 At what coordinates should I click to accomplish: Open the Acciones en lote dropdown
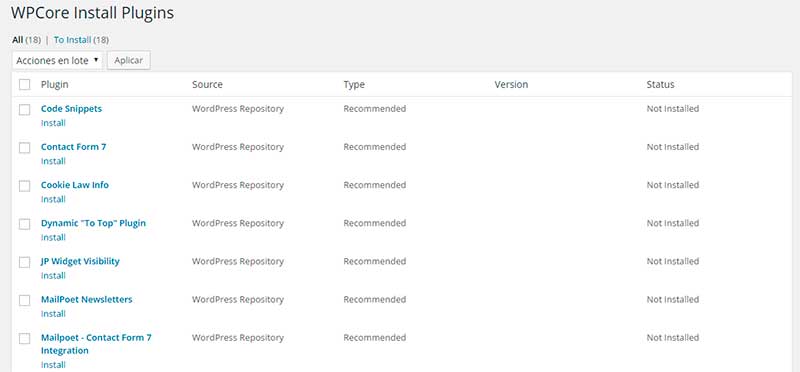[x=57, y=60]
